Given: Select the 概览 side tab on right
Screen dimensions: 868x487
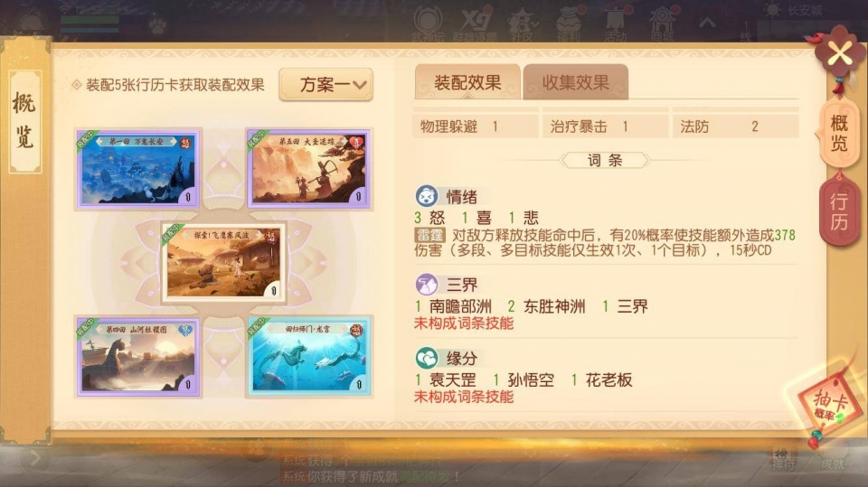Looking at the screenshot, I should (x=839, y=134).
